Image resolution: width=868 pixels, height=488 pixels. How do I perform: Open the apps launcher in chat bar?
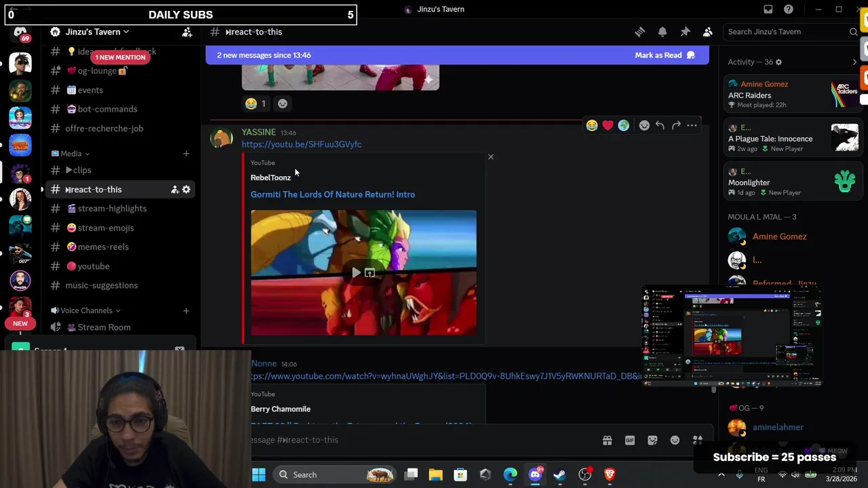click(697, 441)
